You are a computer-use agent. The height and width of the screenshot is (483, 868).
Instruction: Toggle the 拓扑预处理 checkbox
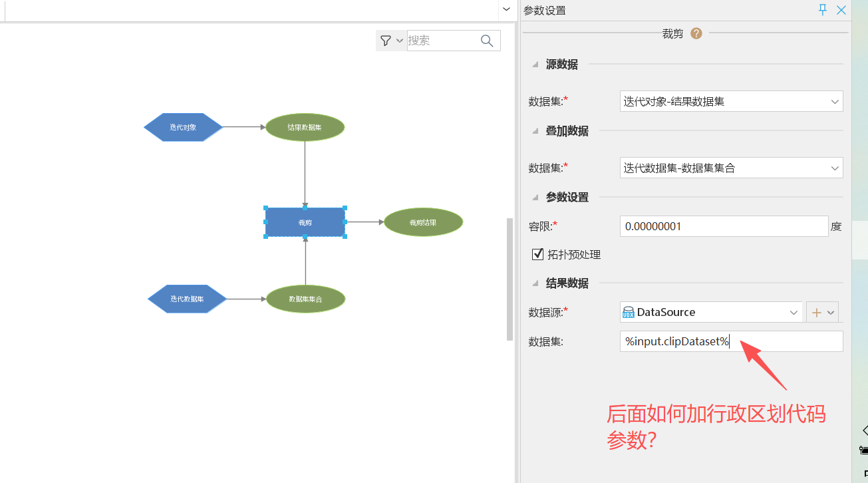pyautogui.click(x=538, y=254)
